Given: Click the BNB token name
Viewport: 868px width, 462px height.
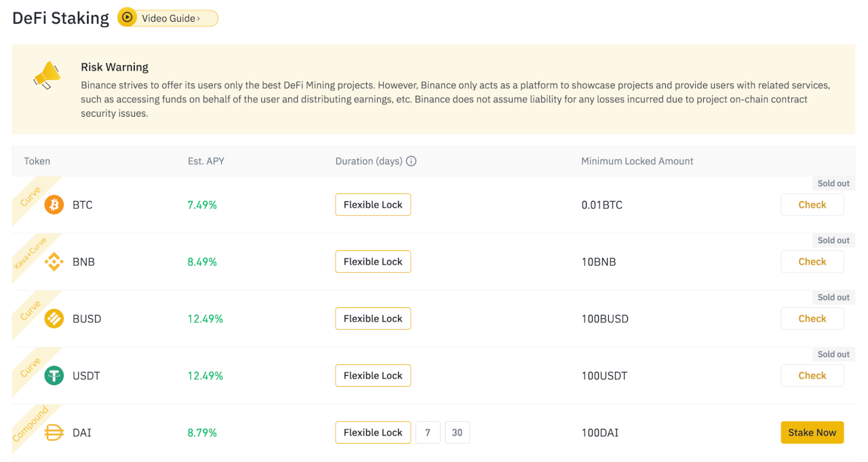Looking at the screenshot, I should [x=83, y=262].
